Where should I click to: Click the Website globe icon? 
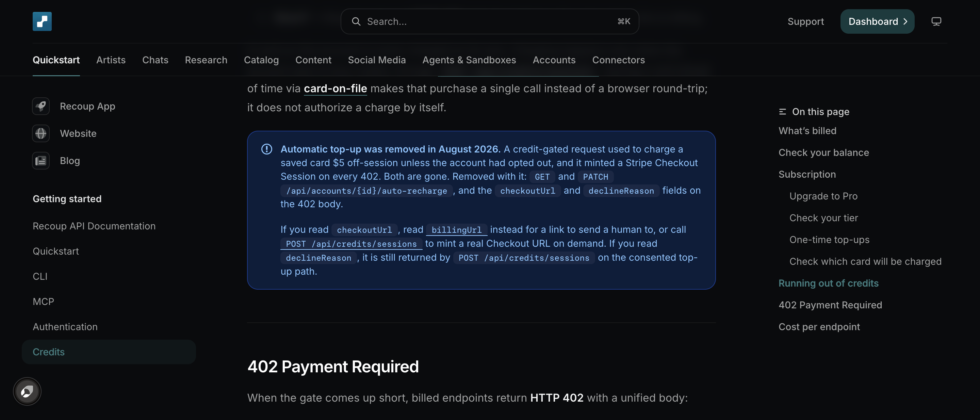(41, 133)
